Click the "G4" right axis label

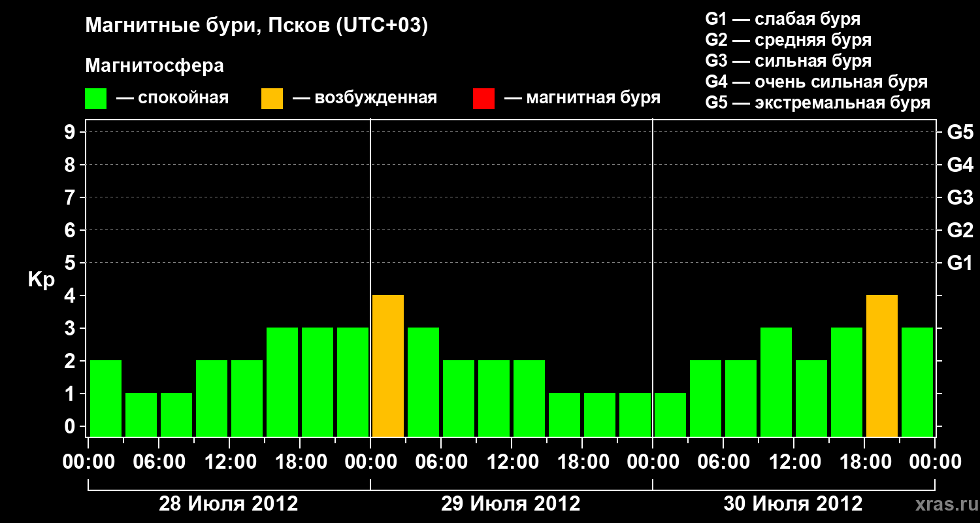(960, 165)
